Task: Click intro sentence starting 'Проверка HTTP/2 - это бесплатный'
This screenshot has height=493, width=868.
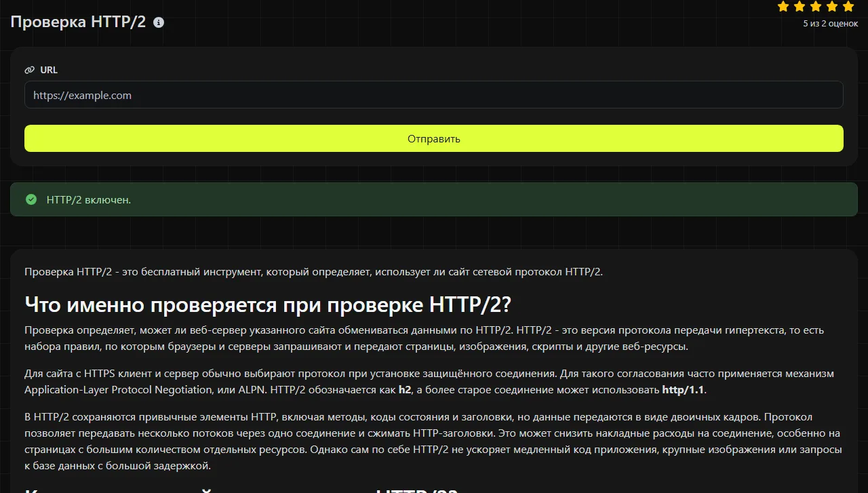Action: point(313,272)
